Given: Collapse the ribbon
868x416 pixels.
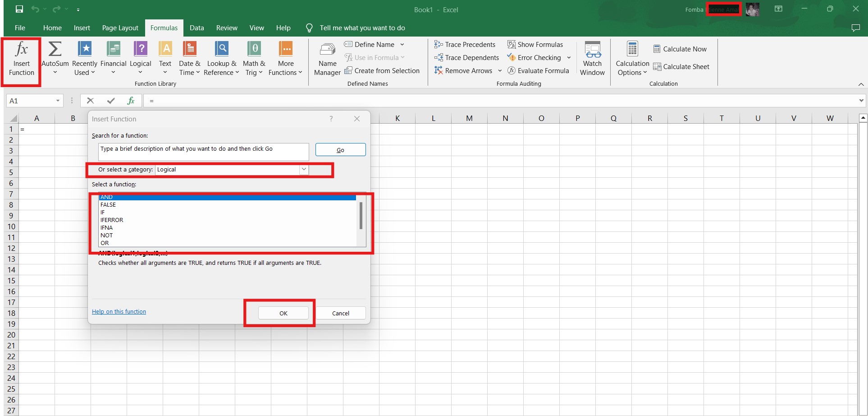Looking at the screenshot, I should click(x=861, y=84).
